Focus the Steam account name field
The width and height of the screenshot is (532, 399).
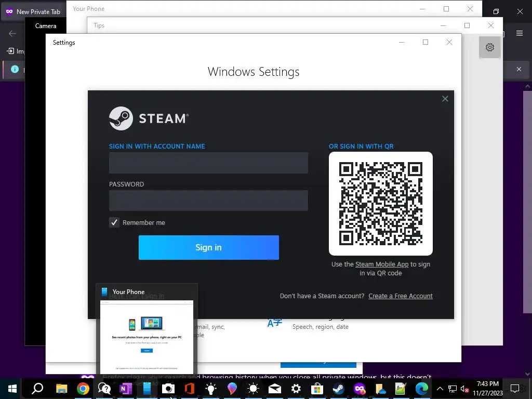coord(208,163)
